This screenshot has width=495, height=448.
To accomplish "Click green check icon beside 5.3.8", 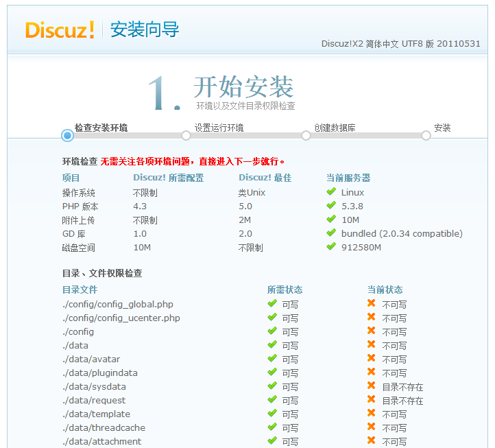I will coord(331,205).
